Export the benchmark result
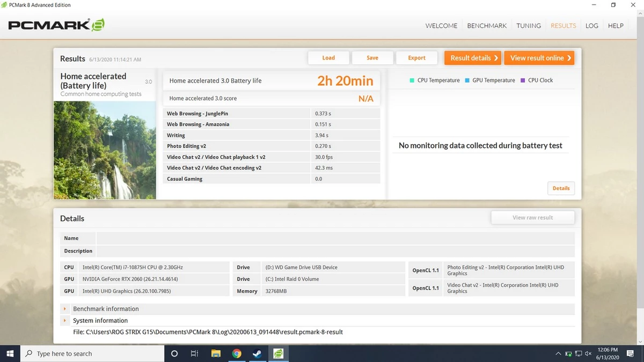644x362 pixels. tap(416, 58)
